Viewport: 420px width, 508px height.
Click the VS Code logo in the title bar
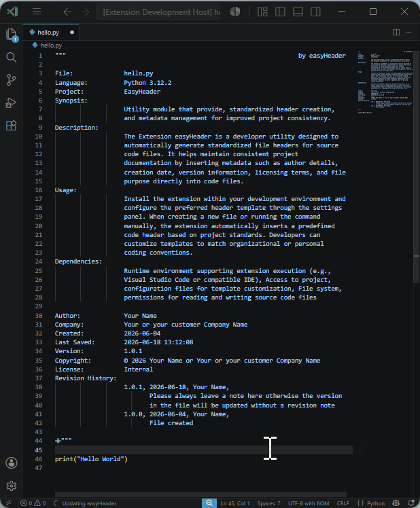(x=12, y=12)
